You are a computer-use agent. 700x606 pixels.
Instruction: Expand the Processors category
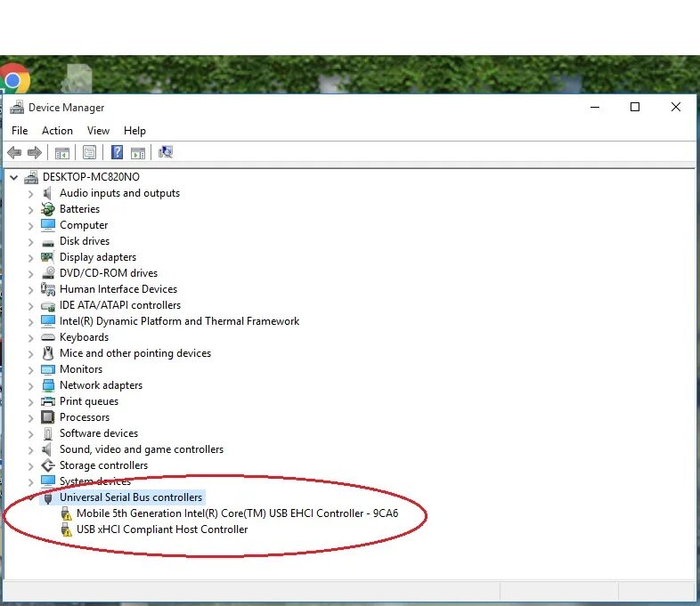coord(30,418)
